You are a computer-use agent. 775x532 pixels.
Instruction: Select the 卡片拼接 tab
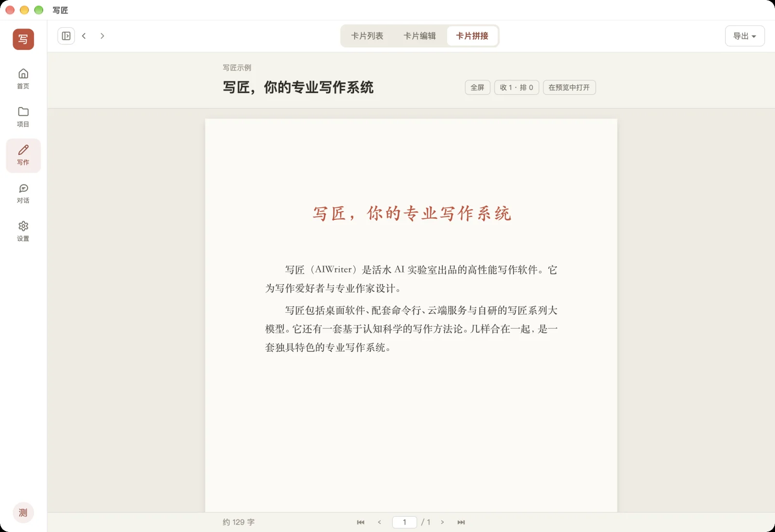pyautogui.click(x=472, y=36)
